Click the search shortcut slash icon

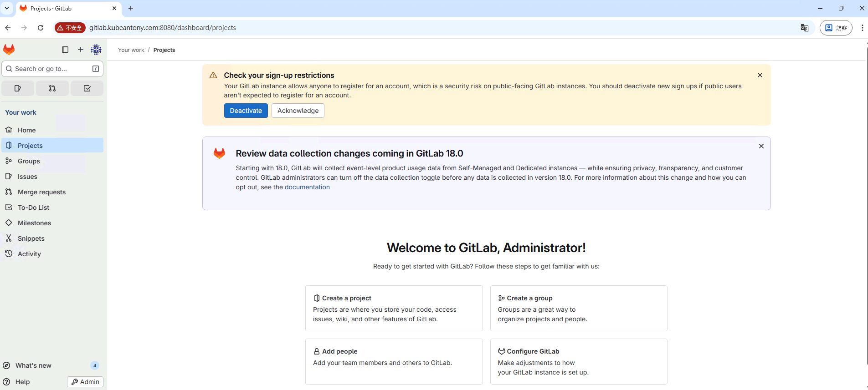(x=96, y=69)
